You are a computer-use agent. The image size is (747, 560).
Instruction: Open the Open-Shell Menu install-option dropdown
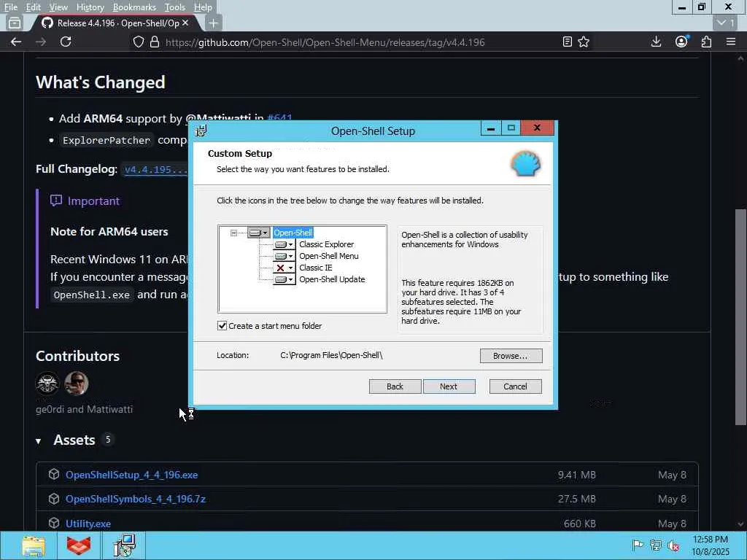pos(284,256)
